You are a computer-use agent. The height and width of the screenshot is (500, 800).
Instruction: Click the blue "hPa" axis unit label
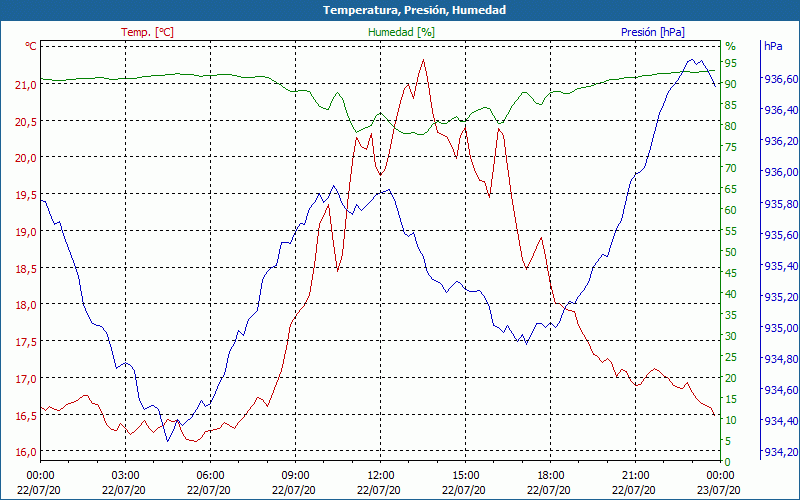click(x=773, y=46)
